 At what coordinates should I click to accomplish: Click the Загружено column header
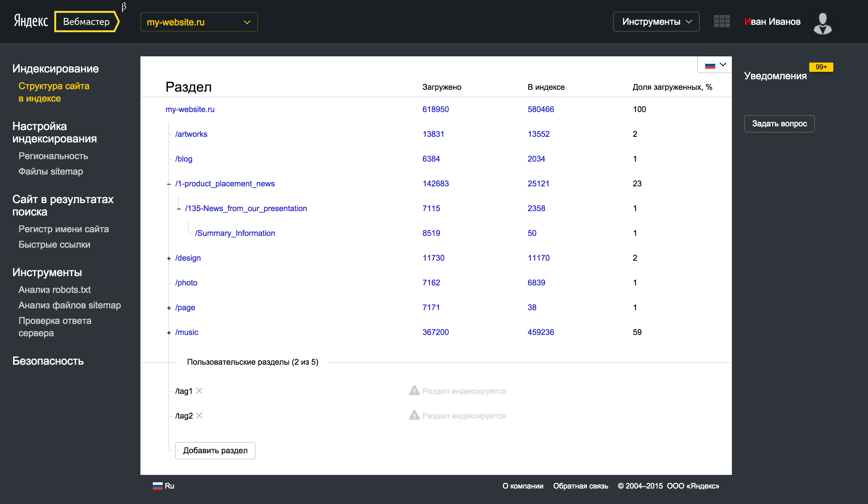[442, 87]
